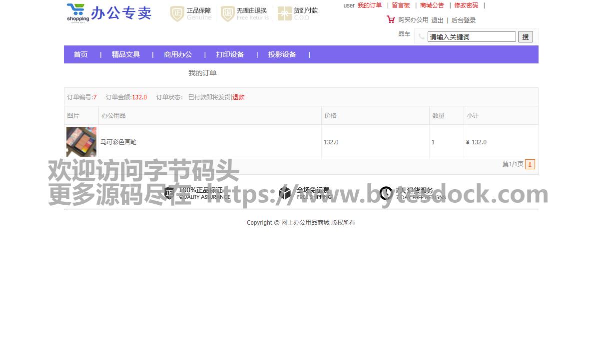Click the 7天退货服务 clock icon
Screen dimensions: 595x364
click(386, 193)
